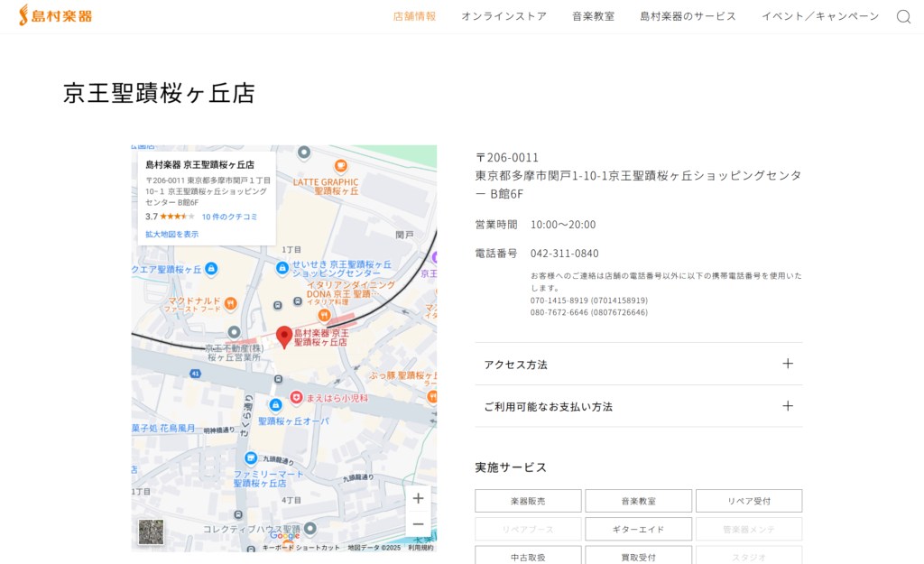
Task: Switch map to satellite view thumbnail
Action: pos(152,532)
